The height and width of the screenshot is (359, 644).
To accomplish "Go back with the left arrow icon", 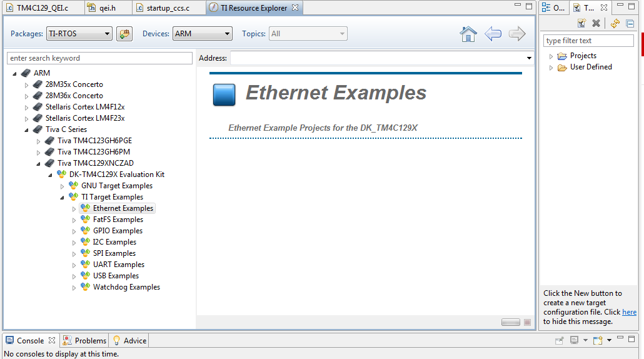I will click(x=493, y=34).
